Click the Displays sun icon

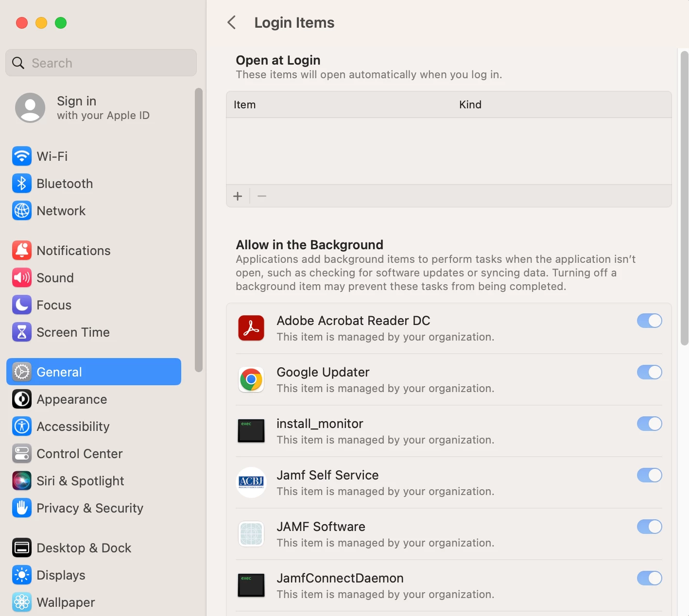point(22,575)
